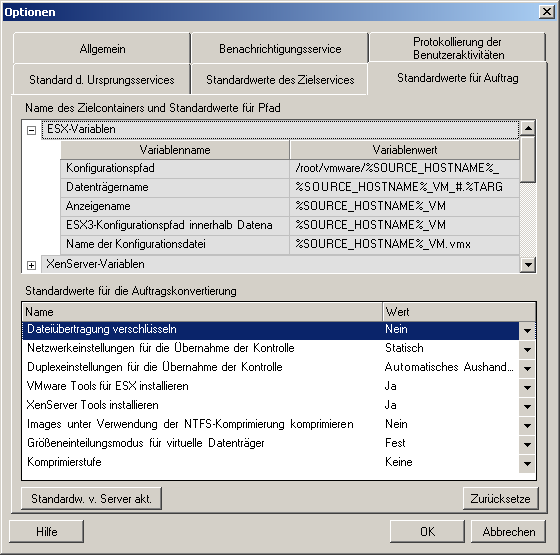
Task: Select the Konfigurationspfad variable cell
Action: point(175,168)
